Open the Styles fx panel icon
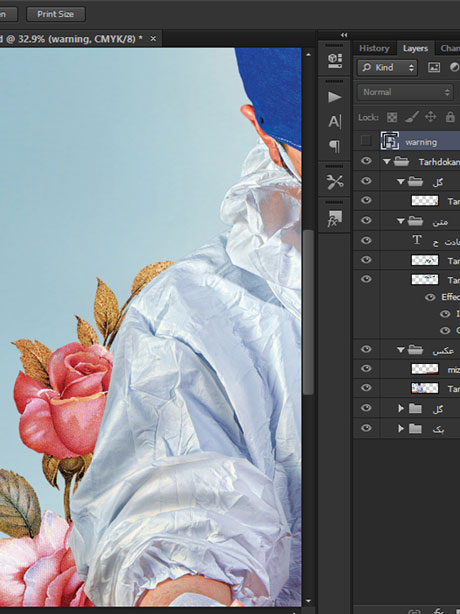Screen dimensions: 460x614 click(334, 219)
